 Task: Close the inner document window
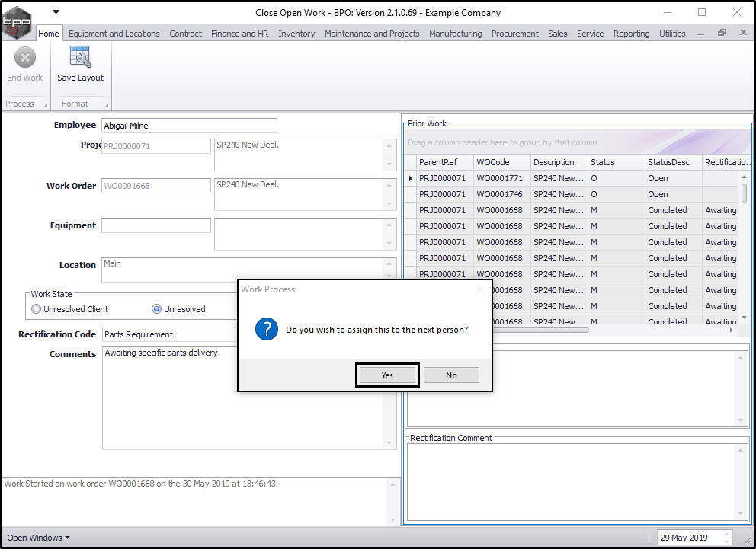743,33
